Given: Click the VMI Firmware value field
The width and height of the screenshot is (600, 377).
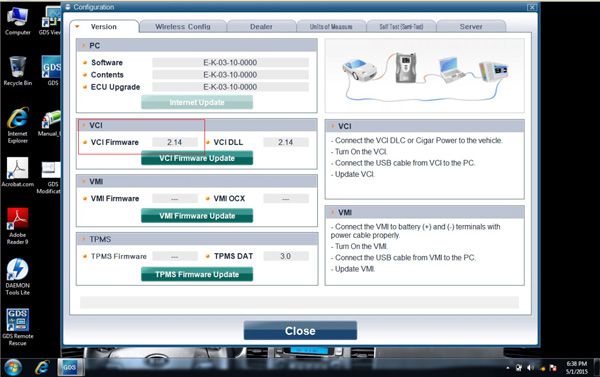Looking at the screenshot, I should point(174,199).
